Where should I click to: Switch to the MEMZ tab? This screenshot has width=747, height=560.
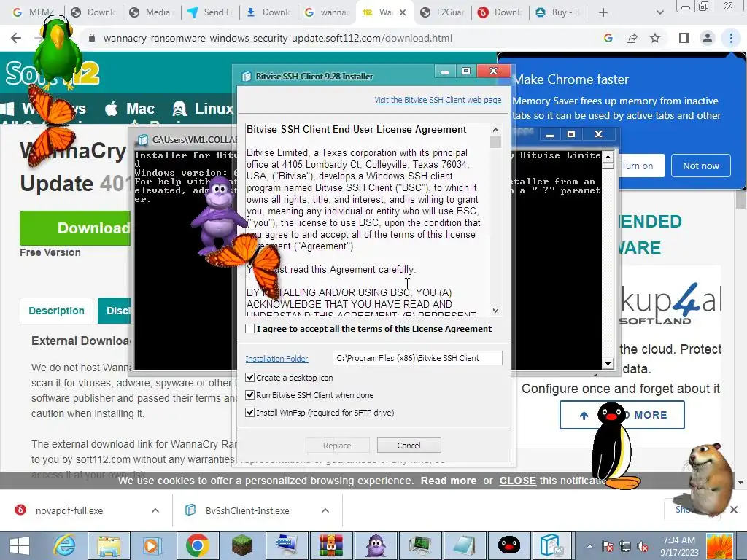pos(34,12)
